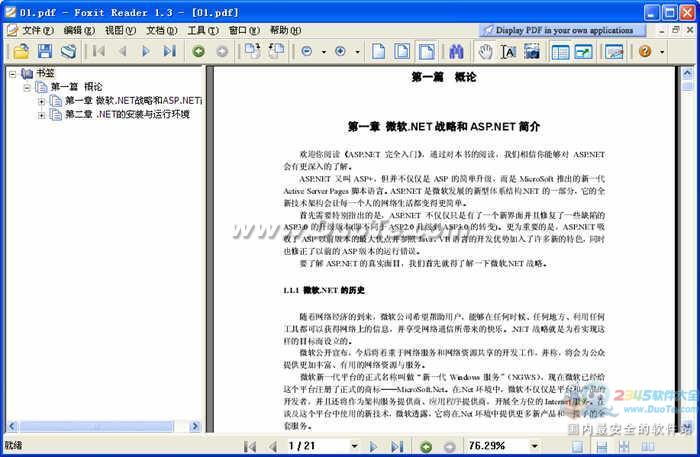Click the page number field 1 / 21
700x457 pixels.
[x=317, y=445]
